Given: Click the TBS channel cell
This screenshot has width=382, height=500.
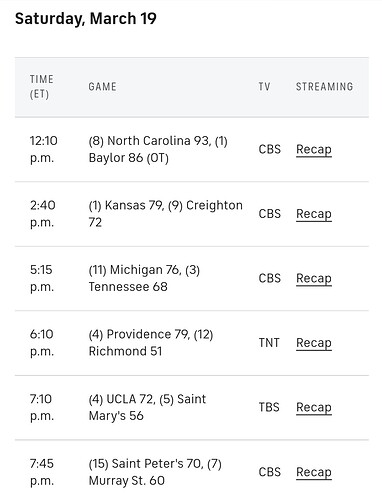Looking at the screenshot, I should [x=269, y=407].
